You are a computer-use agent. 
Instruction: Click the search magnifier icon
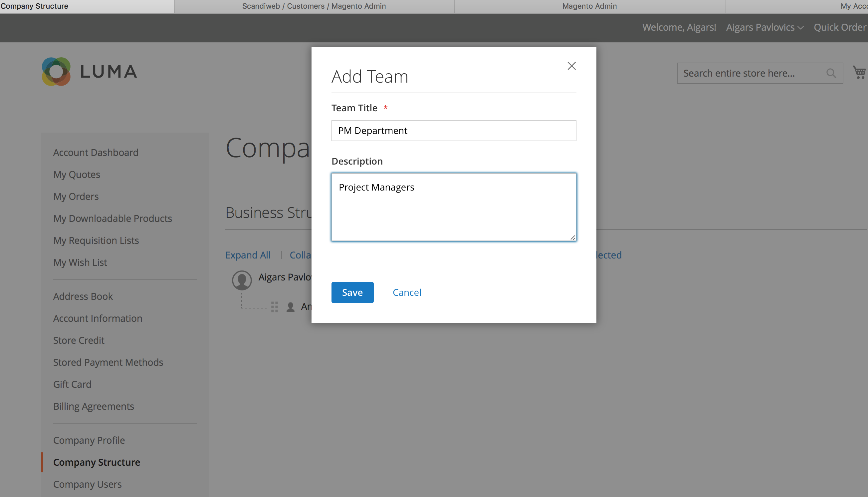(x=831, y=73)
